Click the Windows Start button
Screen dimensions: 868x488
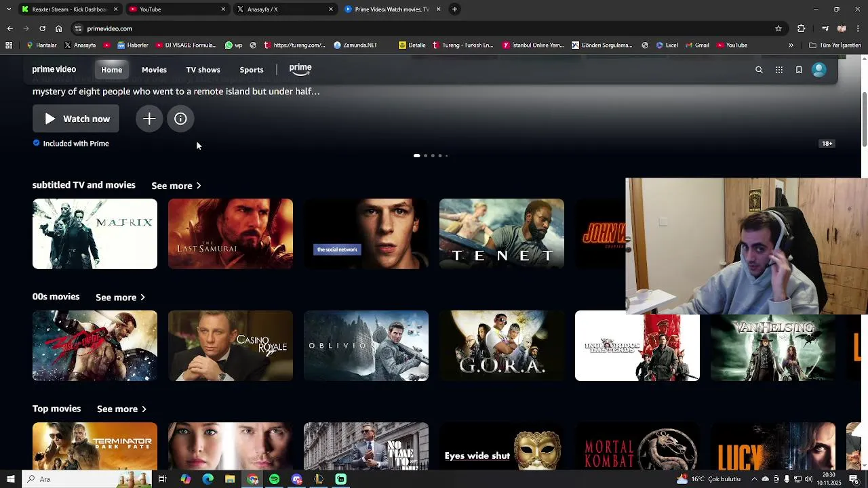(10, 479)
